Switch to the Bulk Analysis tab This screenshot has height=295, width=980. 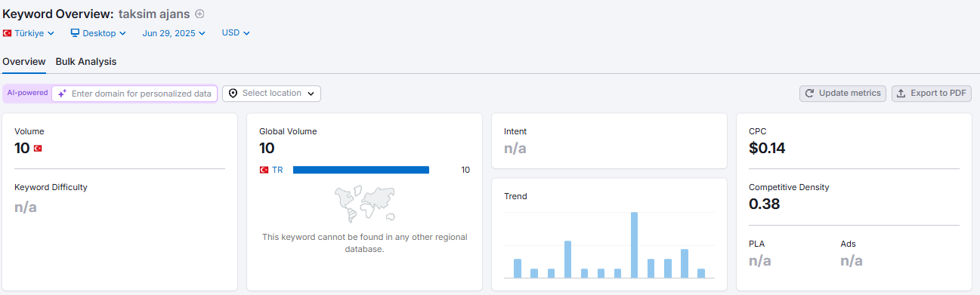tap(86, 62)
